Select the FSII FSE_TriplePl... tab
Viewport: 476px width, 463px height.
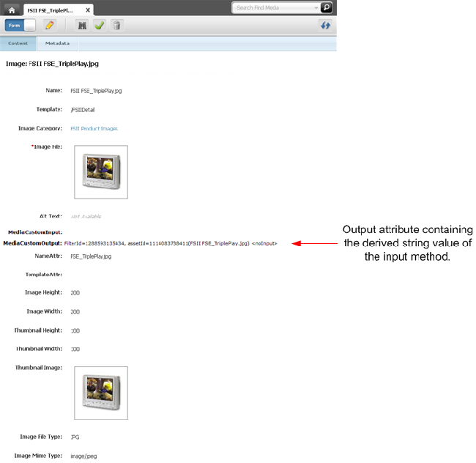point(58,10)
